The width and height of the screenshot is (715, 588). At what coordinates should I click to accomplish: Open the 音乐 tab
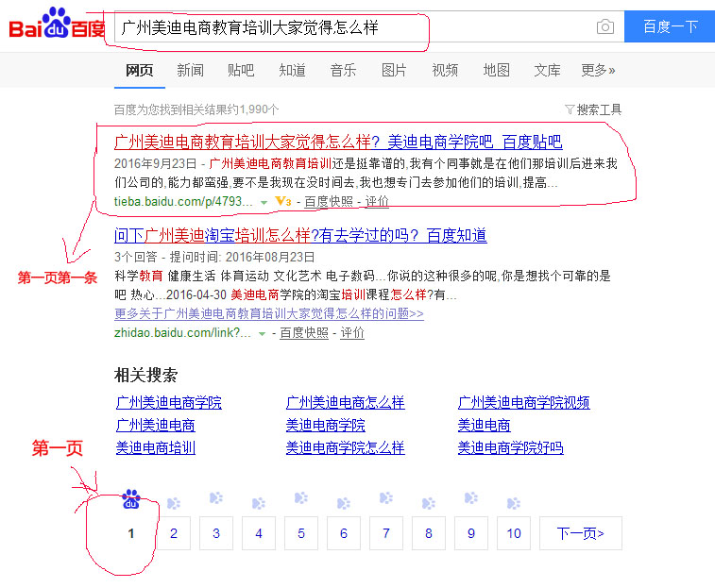point(343,70)
